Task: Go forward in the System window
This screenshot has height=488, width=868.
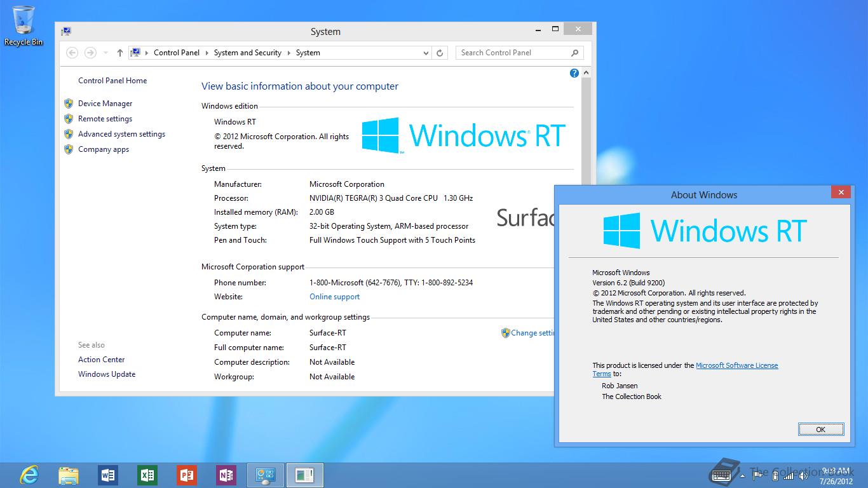Action: [90, 53]
